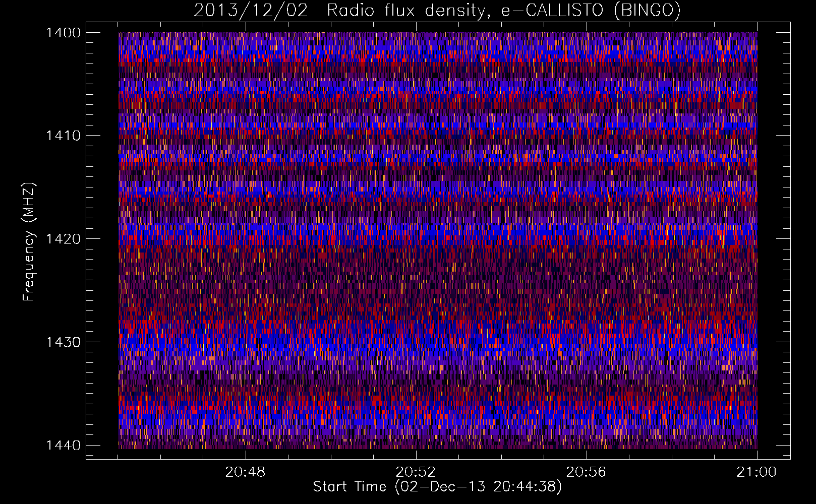This screenshot has width=816, height=504.
Task: Select the 1430 frequency tick label
Action: [63, 342]
